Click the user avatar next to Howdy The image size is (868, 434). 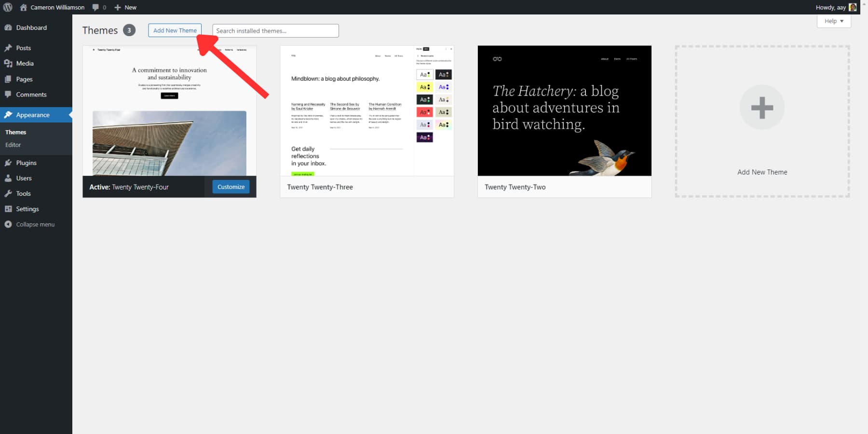pyautogui.click(x=853, y=7)
